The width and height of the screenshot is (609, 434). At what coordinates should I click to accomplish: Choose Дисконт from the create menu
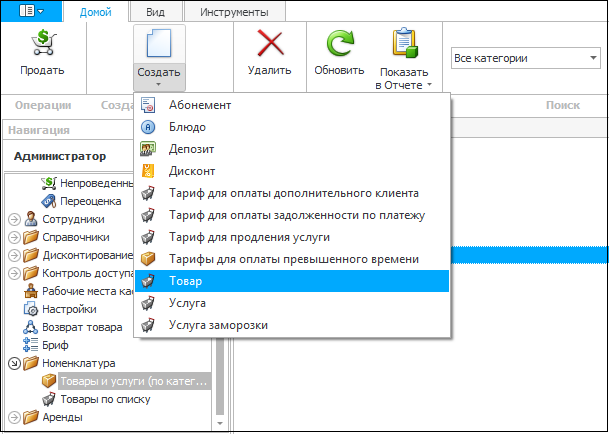[292, 171]
